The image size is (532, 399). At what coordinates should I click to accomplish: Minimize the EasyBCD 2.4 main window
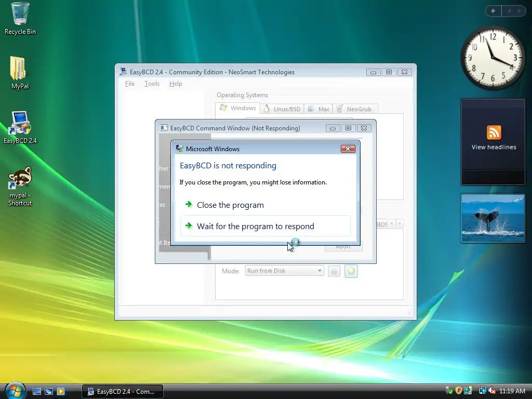tap(373, 72)
